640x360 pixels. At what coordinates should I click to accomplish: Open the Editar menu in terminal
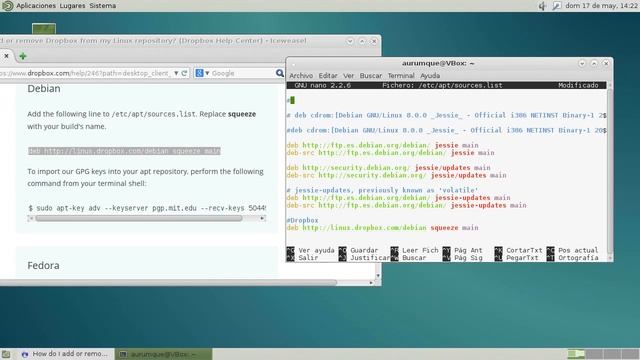tap(328, 76)
